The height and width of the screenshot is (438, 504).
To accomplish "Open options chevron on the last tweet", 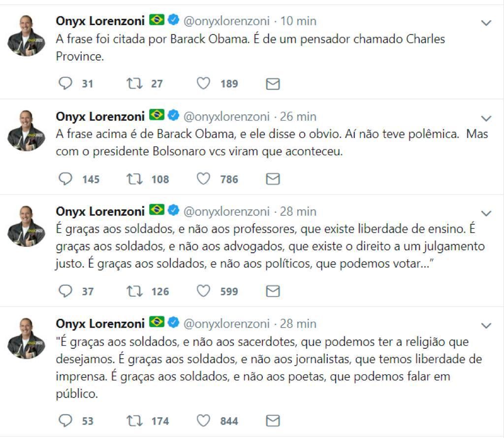I will (x=486, y=326).
